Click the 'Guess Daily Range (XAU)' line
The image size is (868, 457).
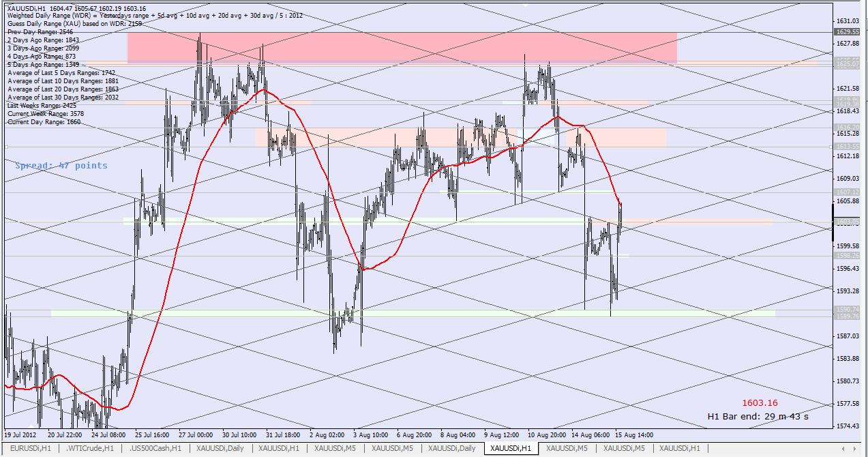[x=75, y=24]
